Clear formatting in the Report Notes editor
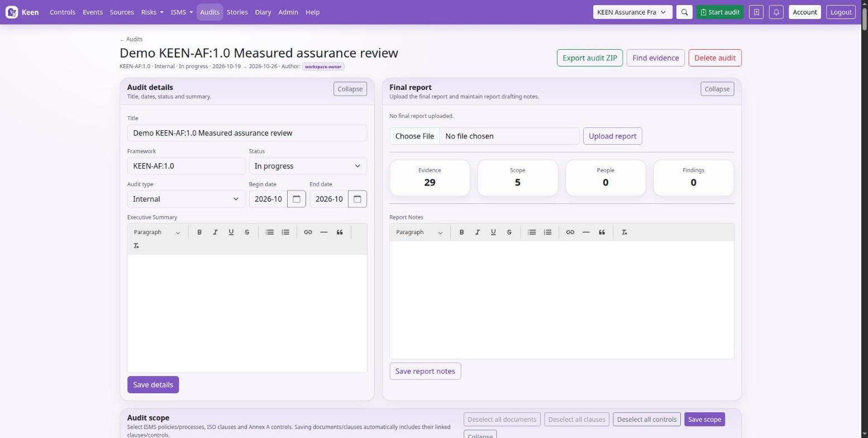The width and height of the screenshot is (868, 438). [x=624, y=232]
